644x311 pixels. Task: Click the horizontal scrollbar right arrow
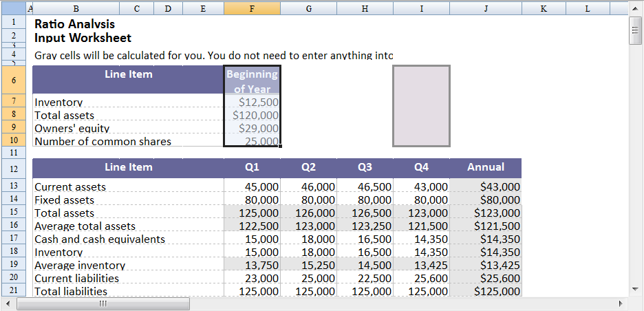coord(620,303)
